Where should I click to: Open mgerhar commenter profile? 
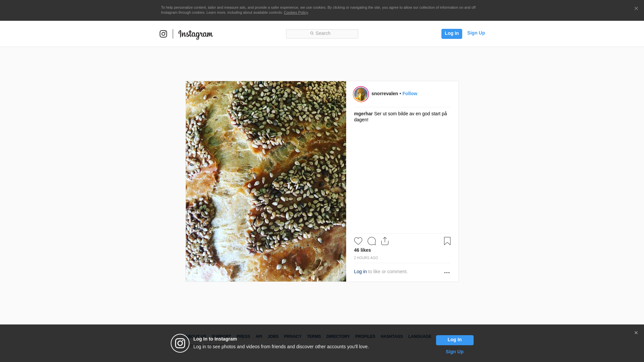363,114
